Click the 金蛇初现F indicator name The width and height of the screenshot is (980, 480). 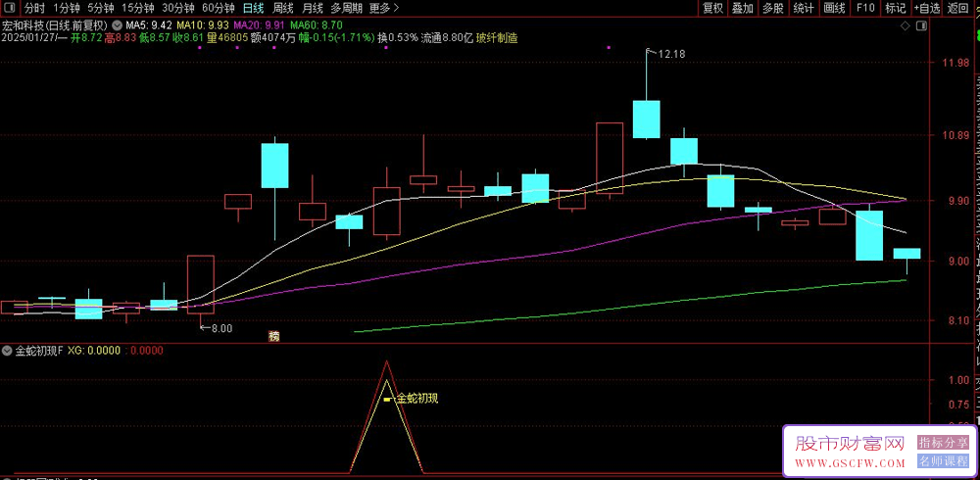pyautogui.click(x=39, y=351)
